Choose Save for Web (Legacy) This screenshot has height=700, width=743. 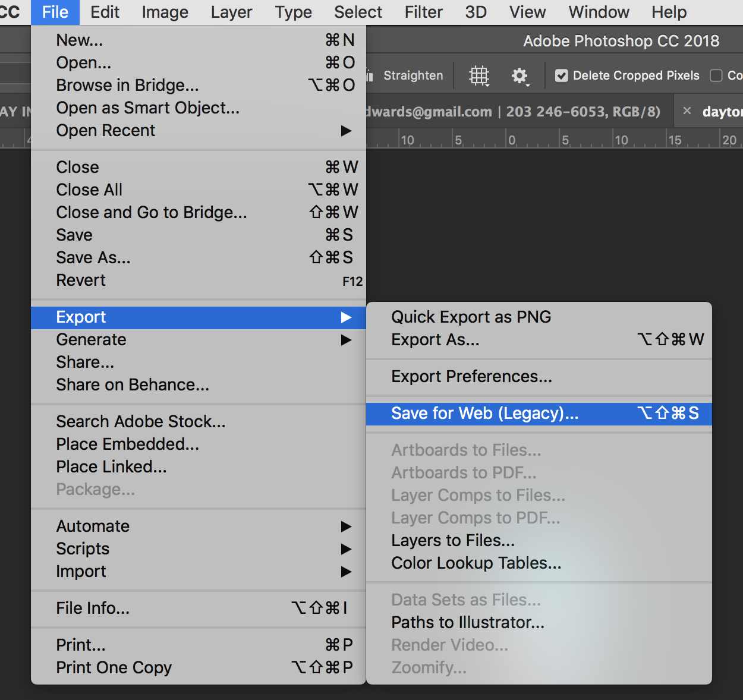484,414
